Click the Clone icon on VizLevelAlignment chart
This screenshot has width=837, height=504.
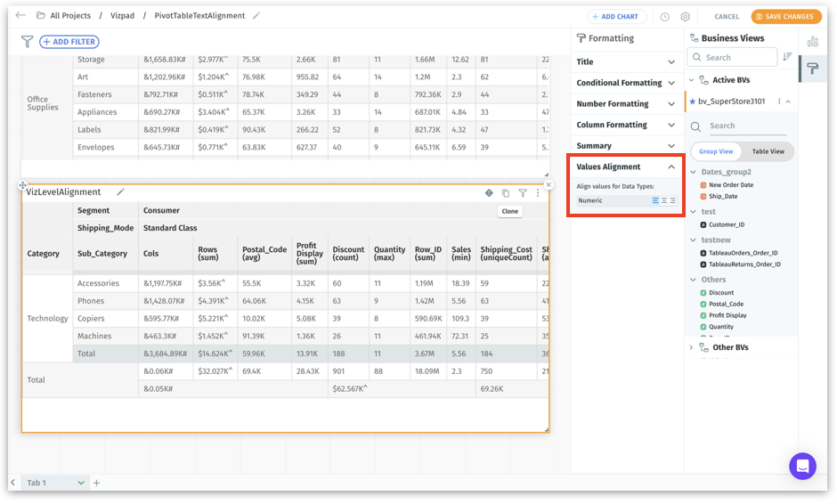click(x=506, y=193)
